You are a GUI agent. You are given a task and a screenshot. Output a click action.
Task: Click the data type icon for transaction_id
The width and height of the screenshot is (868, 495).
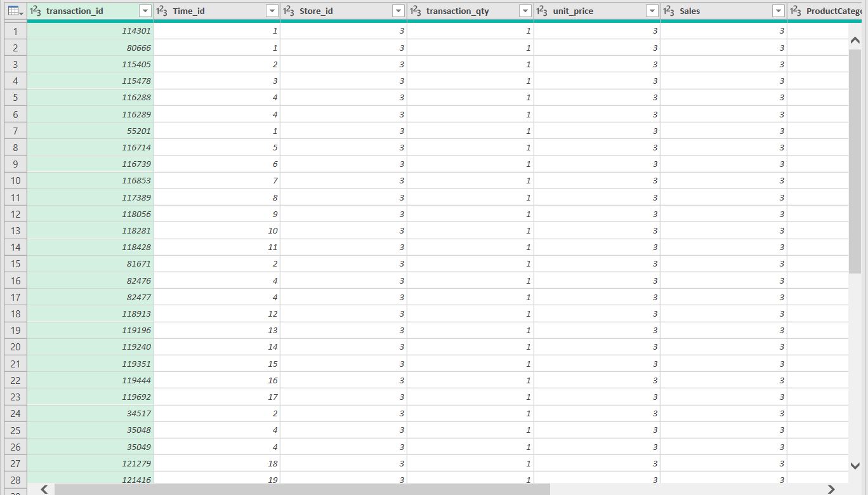pos(36,11)
